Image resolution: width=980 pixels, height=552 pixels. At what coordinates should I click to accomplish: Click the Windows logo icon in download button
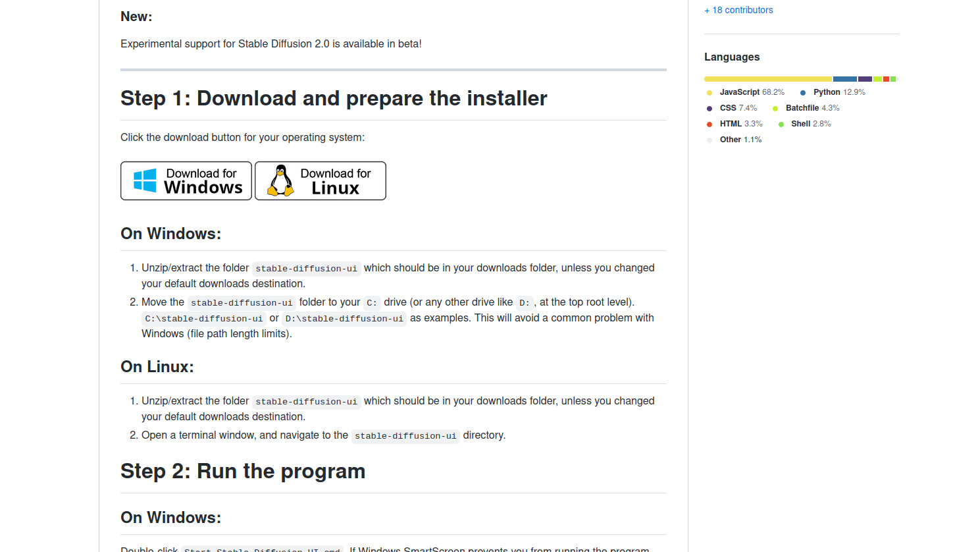[x=145, y=180]
